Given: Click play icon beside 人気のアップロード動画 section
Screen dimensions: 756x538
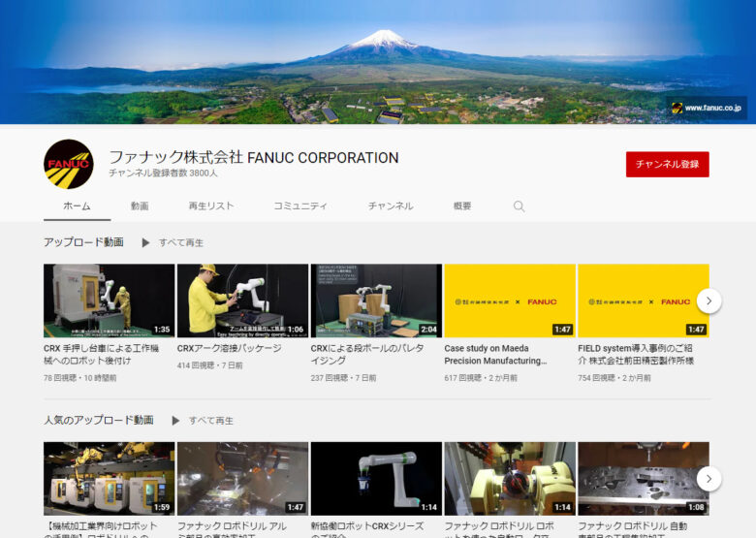Looking at the screenshot, I should point(175,421).
